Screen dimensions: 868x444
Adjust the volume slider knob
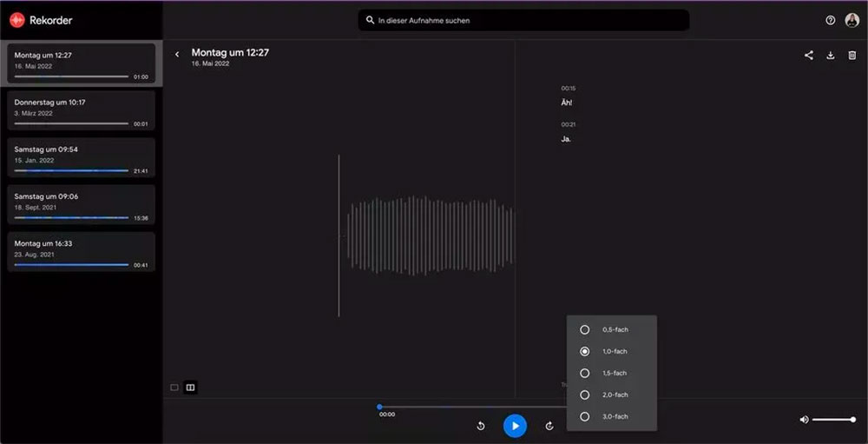point(853,420)
